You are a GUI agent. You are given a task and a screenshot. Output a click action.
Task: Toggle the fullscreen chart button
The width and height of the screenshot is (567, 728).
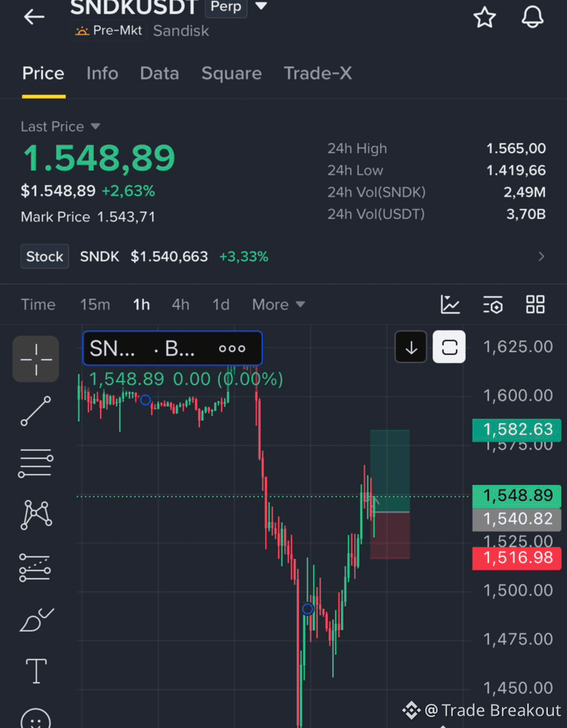(449, 347)
